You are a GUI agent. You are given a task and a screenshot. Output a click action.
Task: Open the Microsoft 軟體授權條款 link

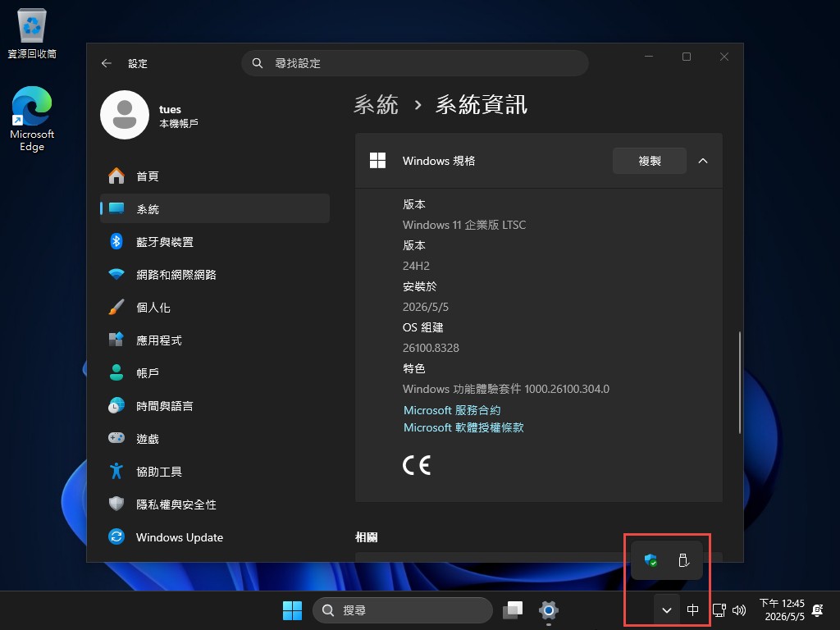tap(463, 427)
